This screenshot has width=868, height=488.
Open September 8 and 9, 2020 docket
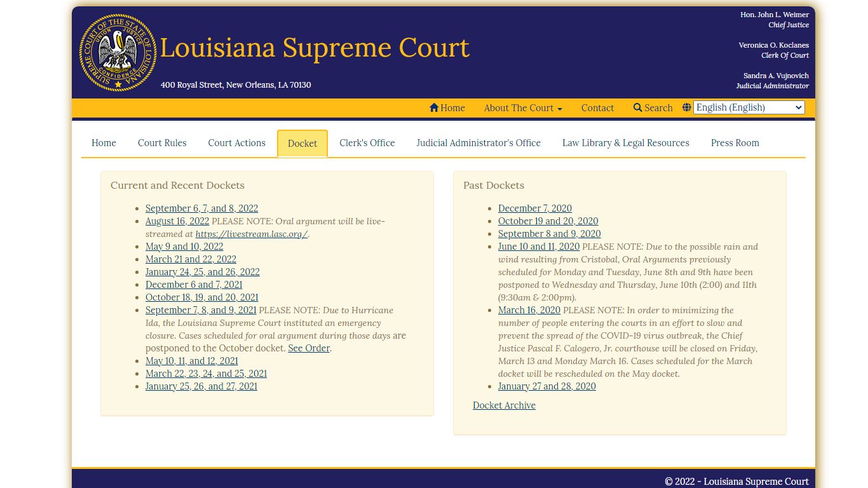click(550, 234)
